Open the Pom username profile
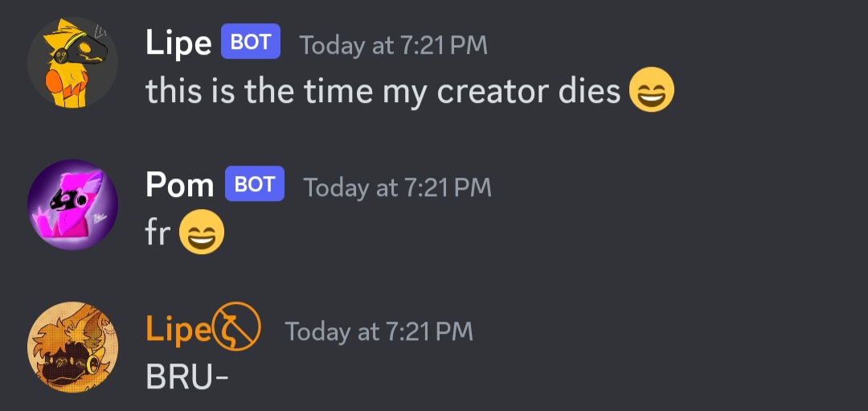This screenshot has height=411, width=868. point(179,186)
